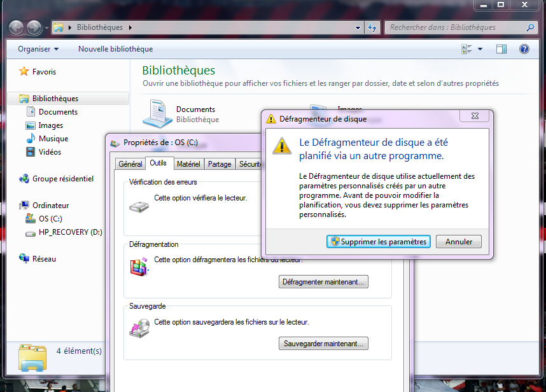Open the help question mark icon
Image resolution: width=546 pixels, height=392 pixels.
tap(524, 49)
